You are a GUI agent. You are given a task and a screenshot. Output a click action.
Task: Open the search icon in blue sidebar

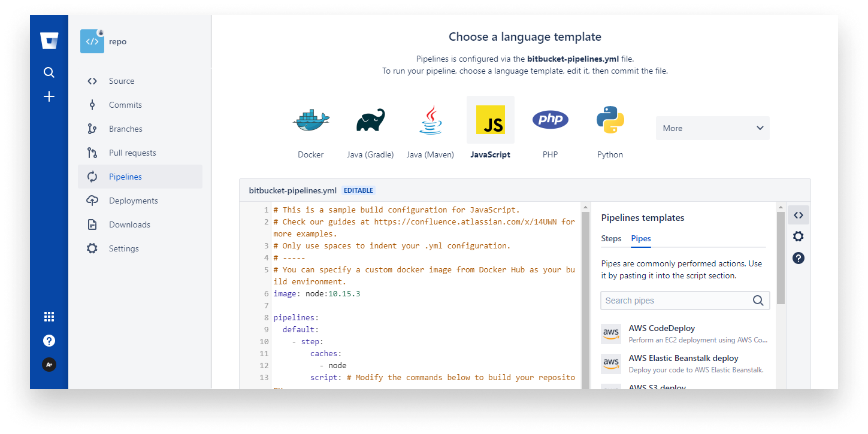tap(49, 72)
